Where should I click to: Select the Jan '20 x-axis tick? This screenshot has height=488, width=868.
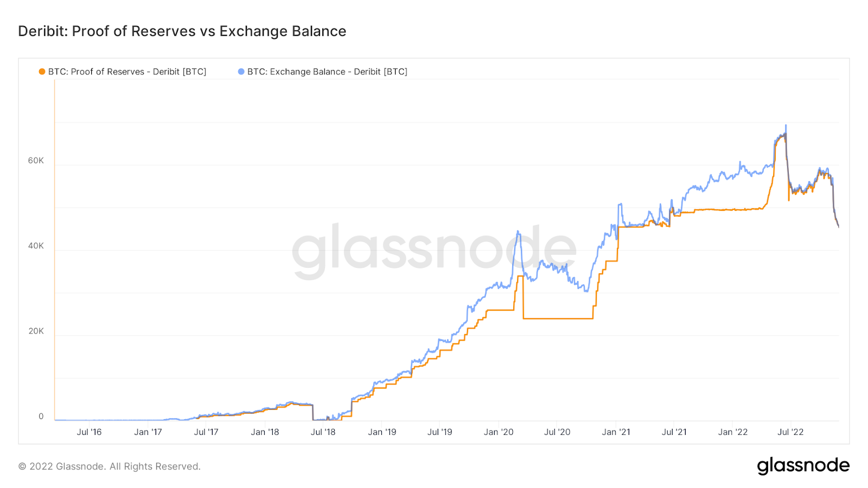click(x=499, y=432)
